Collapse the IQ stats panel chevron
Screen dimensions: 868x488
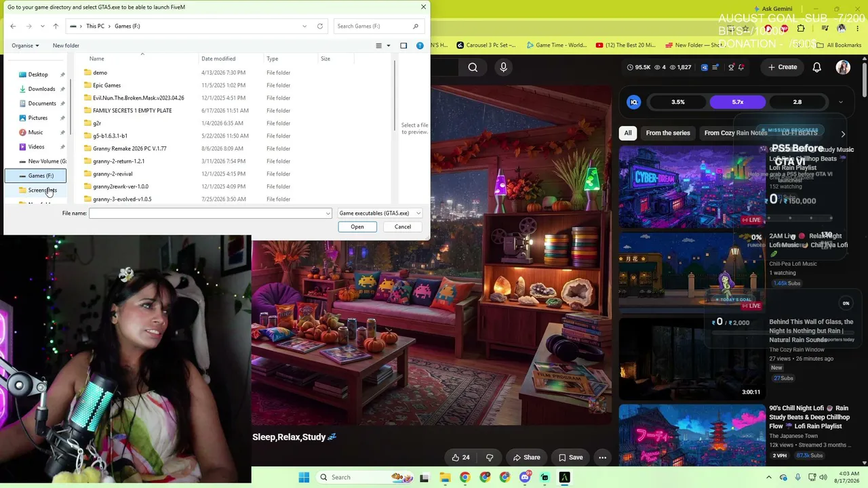841,102
